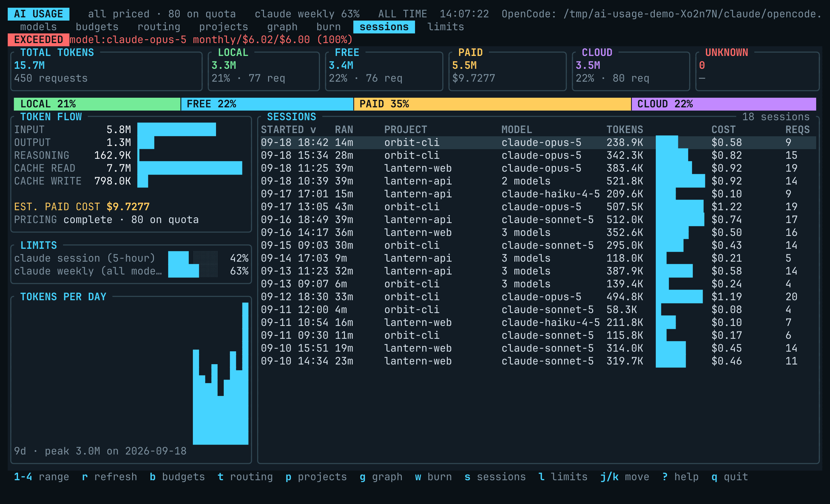Screen dimensions: 830x504
Task: Click the 'STARTED v' sort column header
Action: tap(288, 130)
